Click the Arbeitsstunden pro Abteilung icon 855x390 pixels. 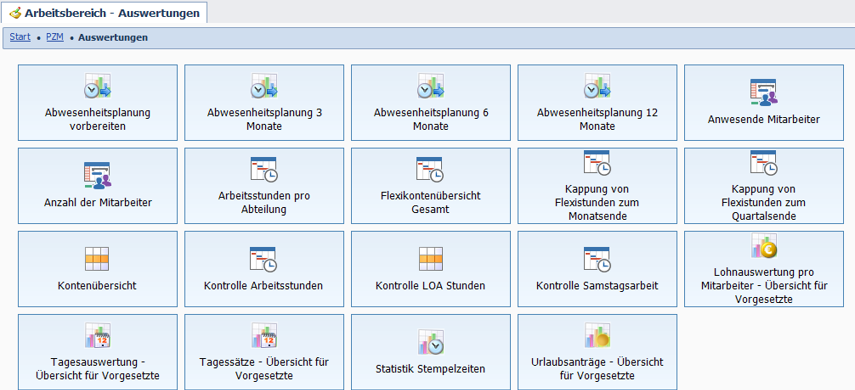tap(264, 169)
